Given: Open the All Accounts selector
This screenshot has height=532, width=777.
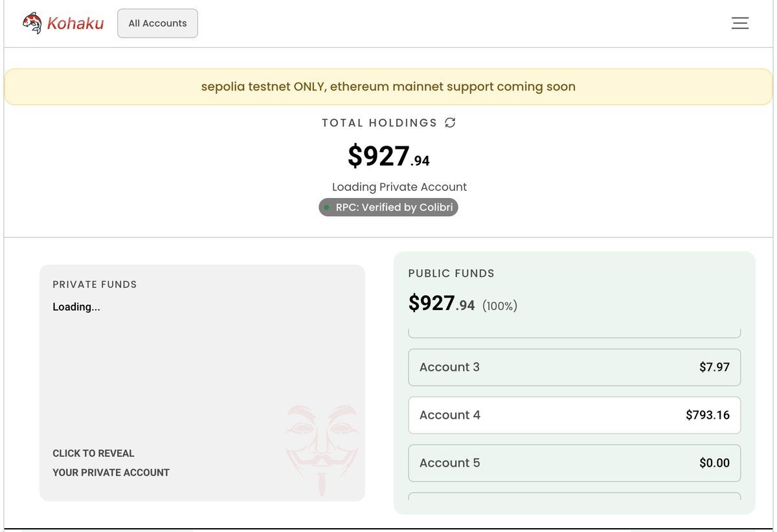Looking at the screenshot, I should 157,23.
